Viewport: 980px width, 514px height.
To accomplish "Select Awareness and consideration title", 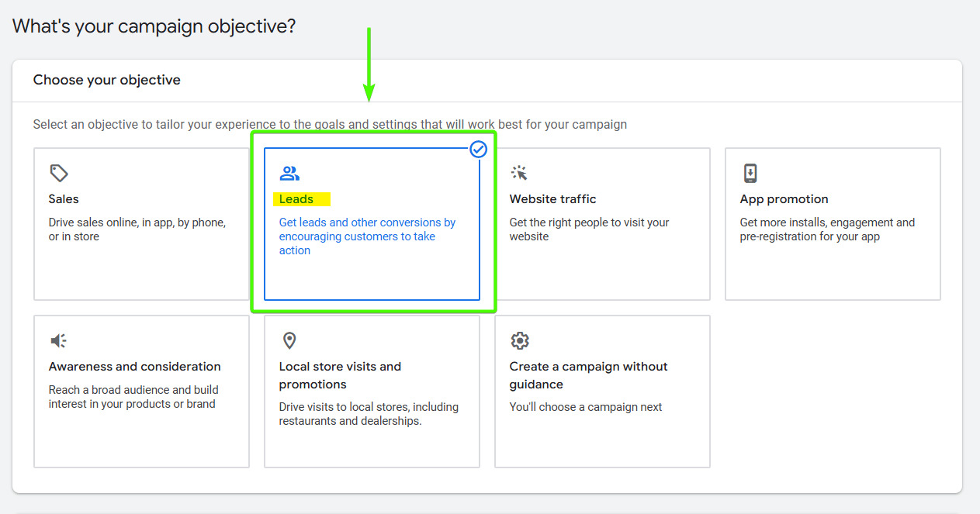I will 134,367.
